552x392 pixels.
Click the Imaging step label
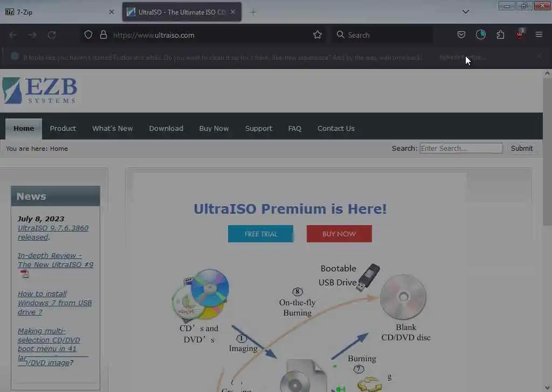tap(243, 348)
